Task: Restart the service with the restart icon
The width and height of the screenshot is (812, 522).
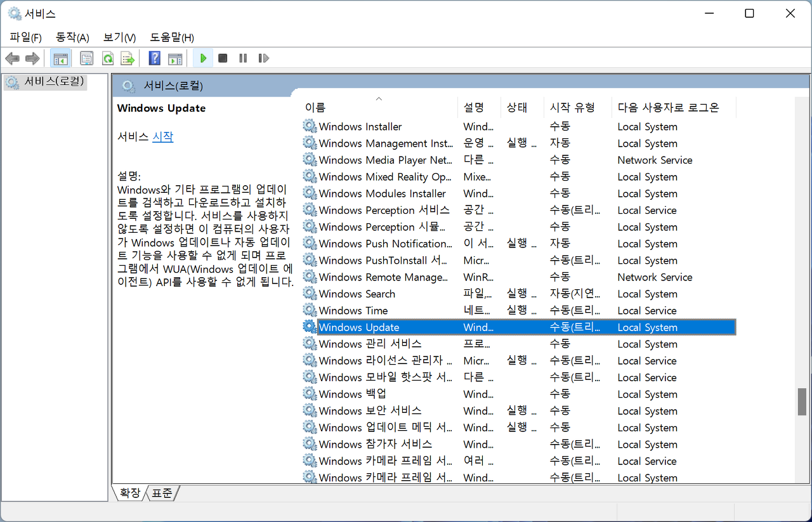Action: [x=263, y=58]
